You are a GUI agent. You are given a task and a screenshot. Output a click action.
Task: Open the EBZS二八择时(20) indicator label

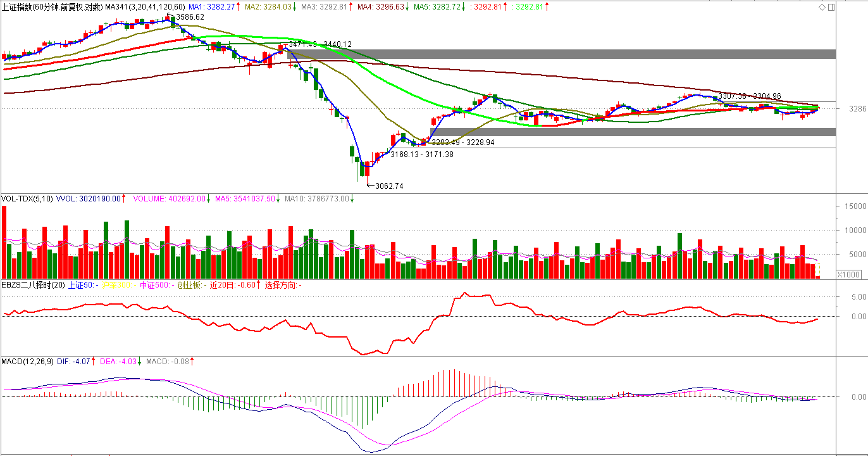(x=34, y=285)
